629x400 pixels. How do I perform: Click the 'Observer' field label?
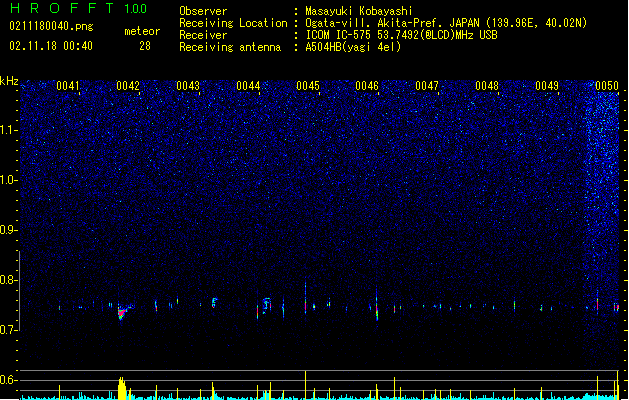(203, 11)
